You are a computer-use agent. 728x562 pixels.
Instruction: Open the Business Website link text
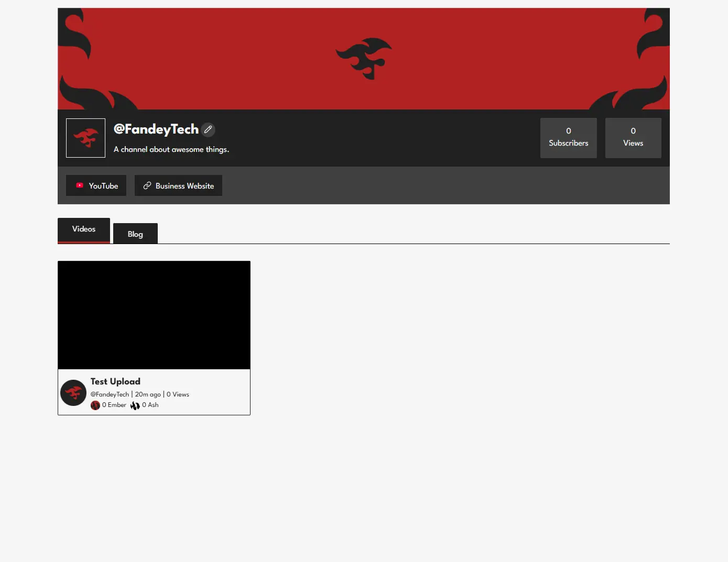(x=184, y=186)
